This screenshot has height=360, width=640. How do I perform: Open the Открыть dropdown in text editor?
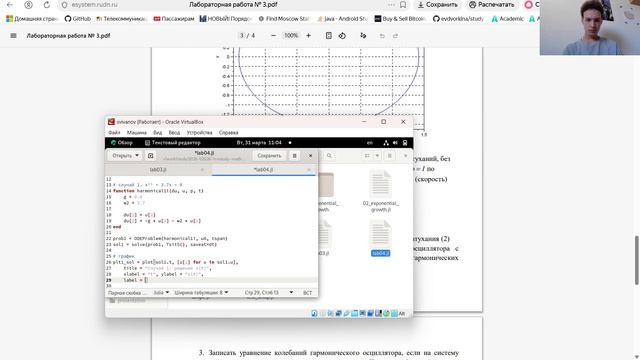[125, 156]
